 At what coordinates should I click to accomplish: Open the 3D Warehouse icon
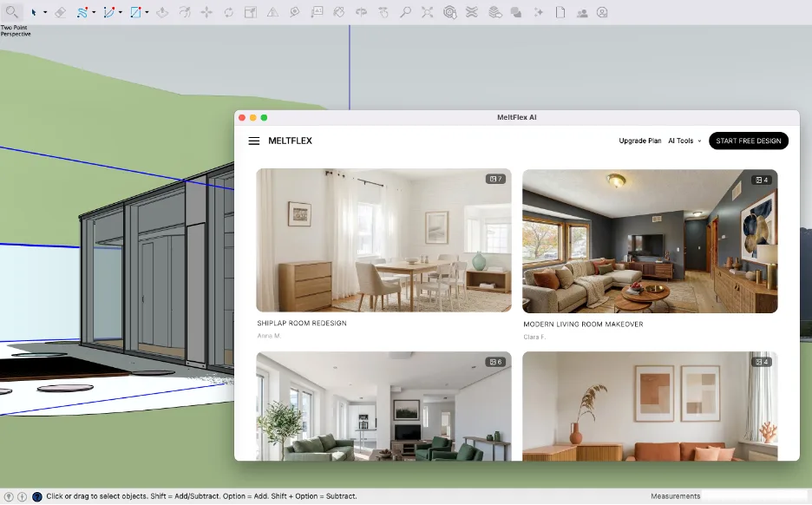tap(449, 12)
